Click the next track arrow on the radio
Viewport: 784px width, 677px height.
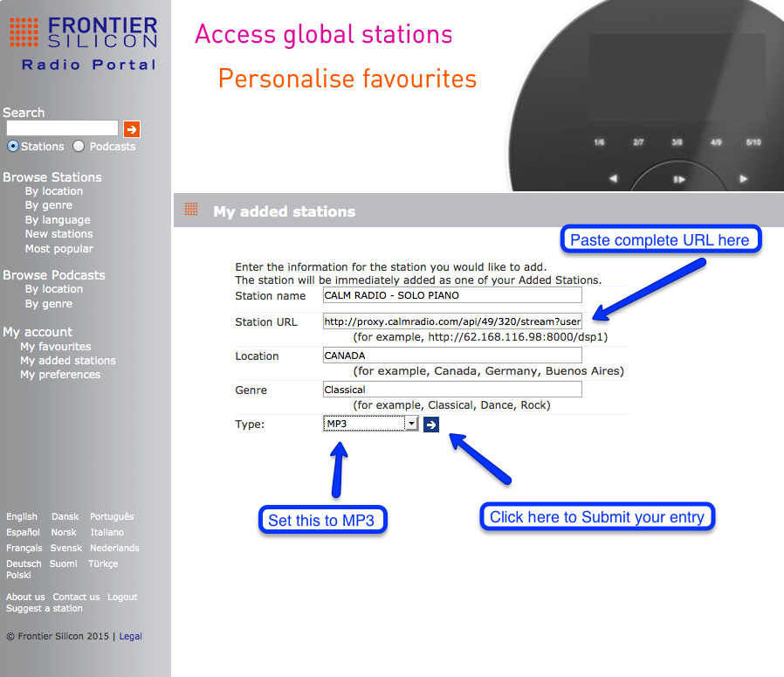point(744,179)
